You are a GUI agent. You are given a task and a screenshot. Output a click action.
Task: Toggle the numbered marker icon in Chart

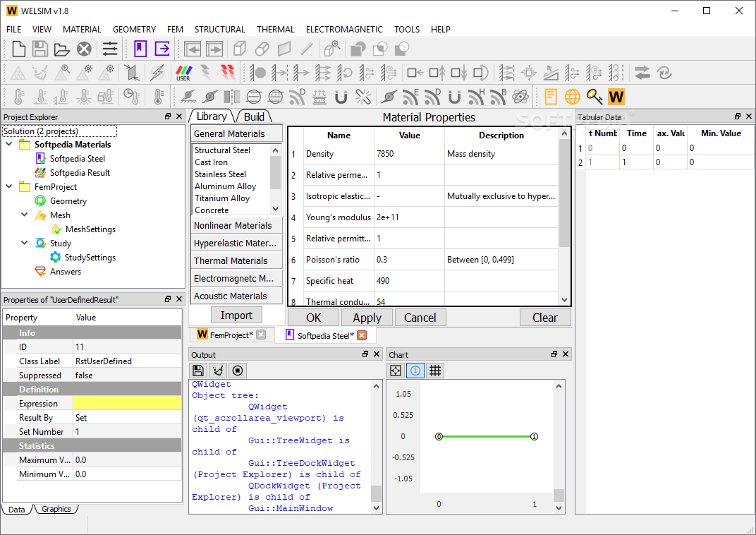coord(415,371)
